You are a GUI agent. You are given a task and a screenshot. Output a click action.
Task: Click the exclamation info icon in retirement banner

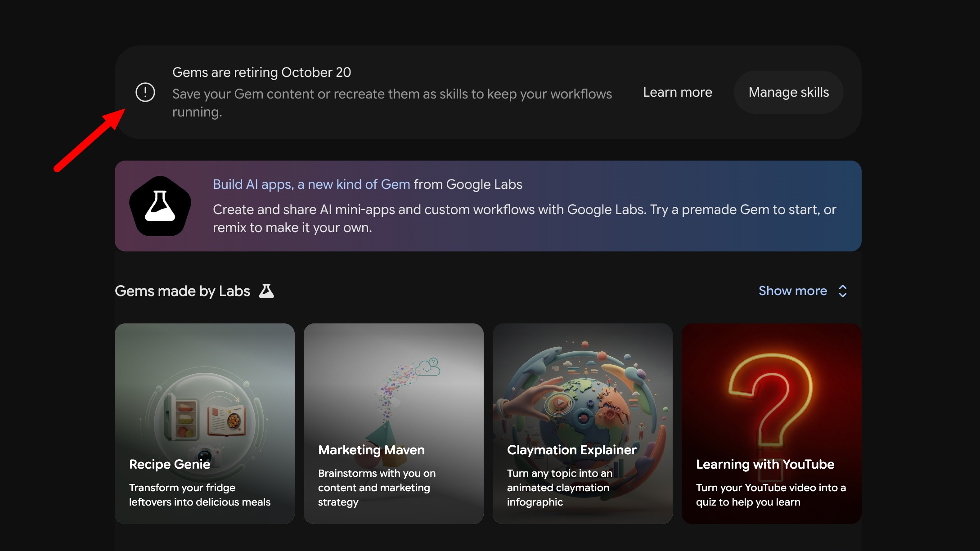pyautogui.click(x=145, y=92)
